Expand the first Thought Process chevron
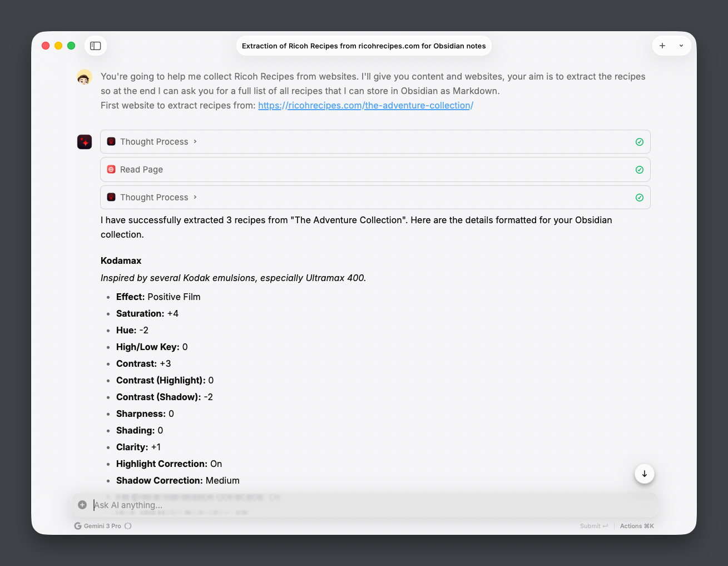 195,142
